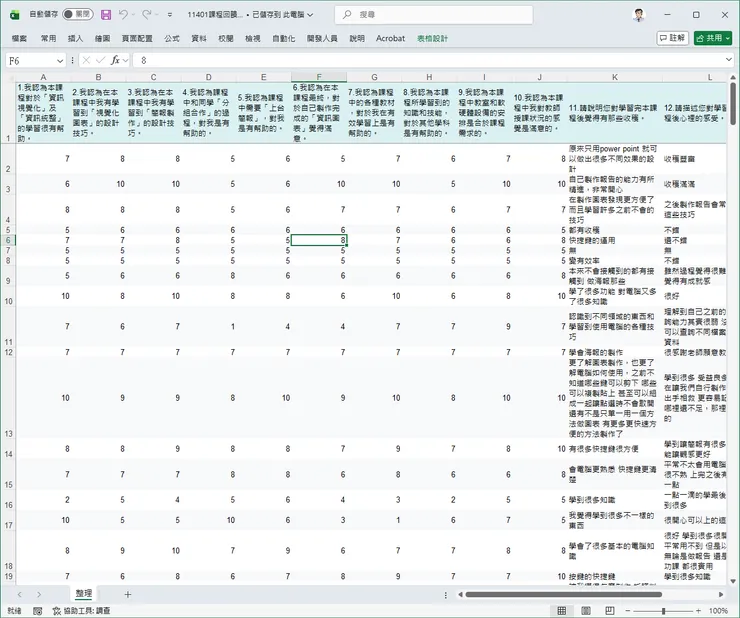The height and width of the screenshot is (618, 740).
Task: Click the Save icon in title bar
Action: 105,15
